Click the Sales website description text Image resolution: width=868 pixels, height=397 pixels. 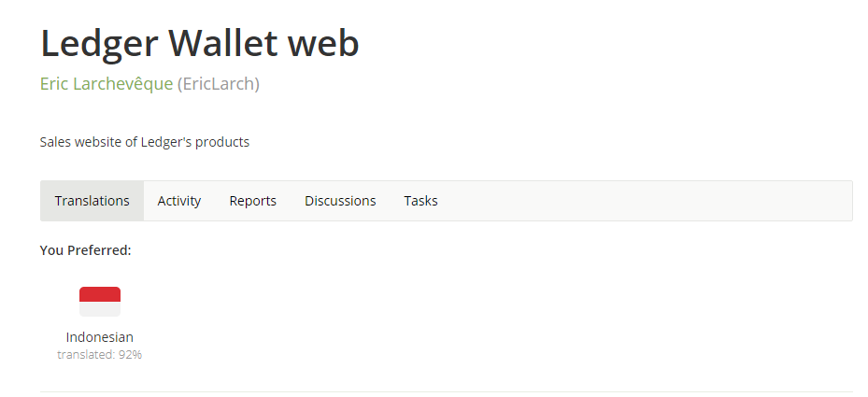click(x=145, y=142)
